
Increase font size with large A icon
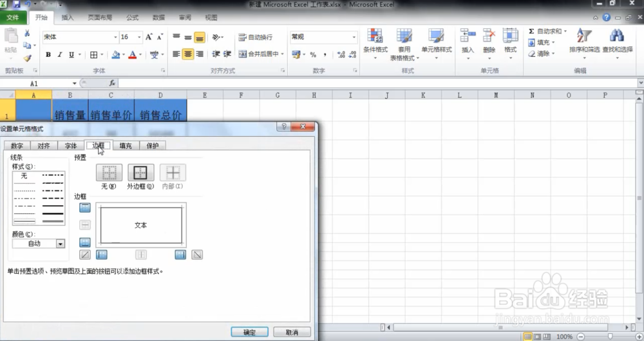point(149,37)
